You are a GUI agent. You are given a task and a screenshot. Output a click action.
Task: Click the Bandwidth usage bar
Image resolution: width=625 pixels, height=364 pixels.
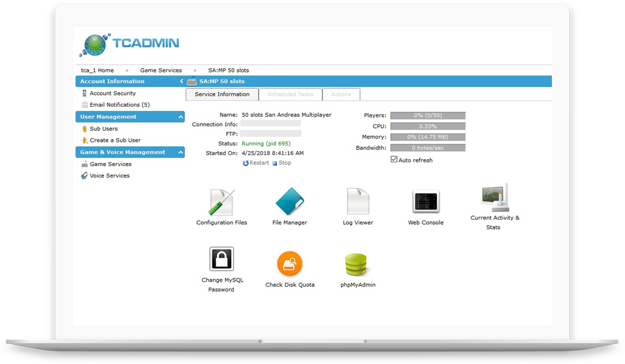(x=427, y=148)
